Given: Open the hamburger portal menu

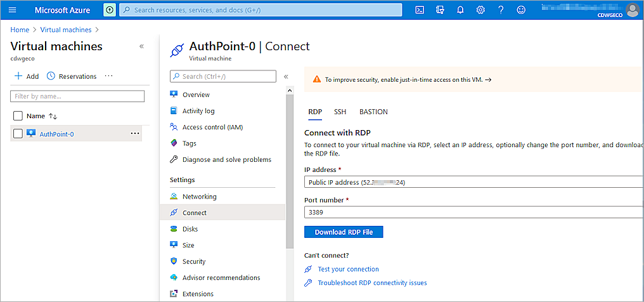Looking at the screenshot, I should [x=13, y=10].
